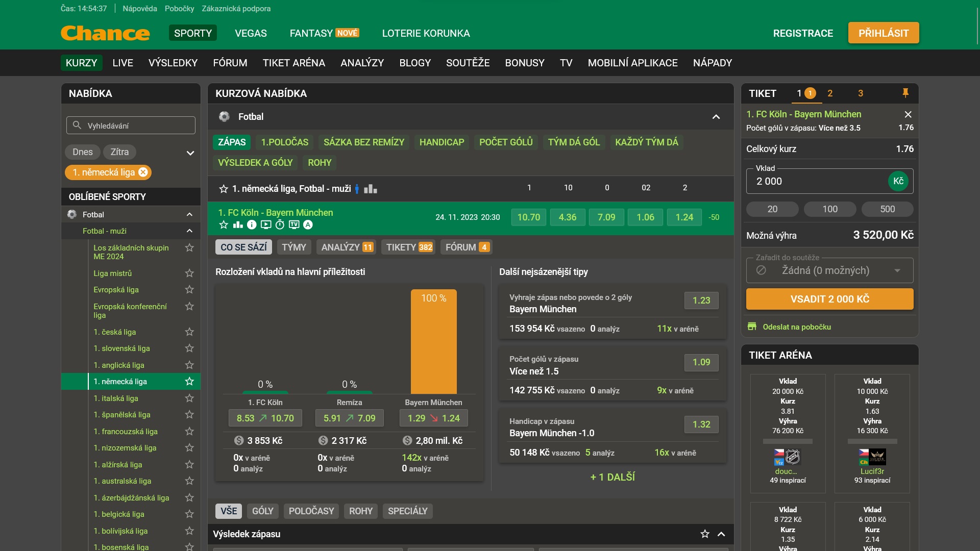Toggle favorite star for Evropská liga

189,289
